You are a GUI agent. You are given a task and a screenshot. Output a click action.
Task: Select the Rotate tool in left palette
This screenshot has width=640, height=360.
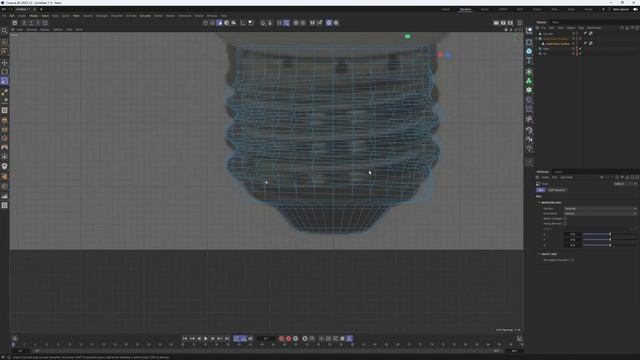pyautogui.click(x=4, y=72)
